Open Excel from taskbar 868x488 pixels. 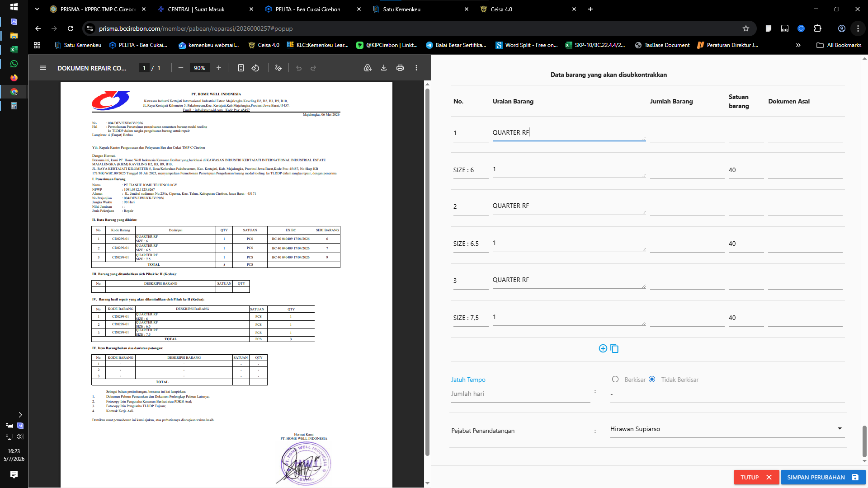pos(14,50)
